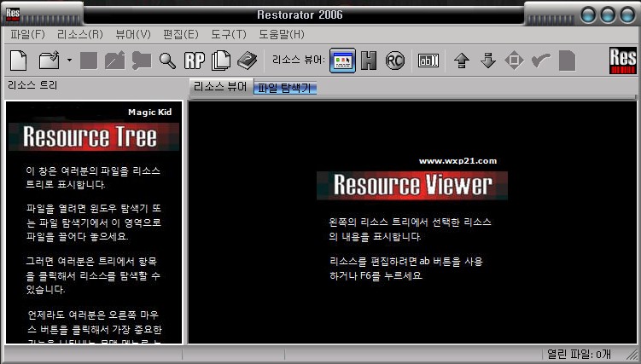Click the RP ResPatcher icon
Image resolution: width=641 pixels, height=364 pixels.
[x=195, y=61]
